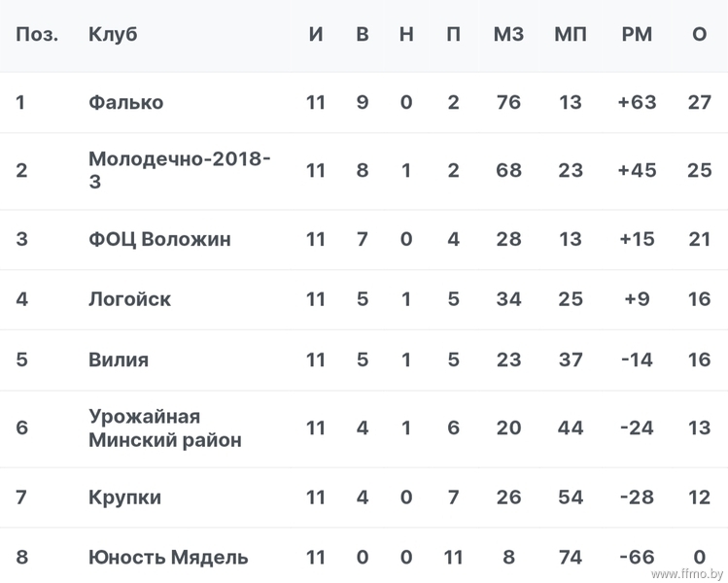Click the МП goals conceded header
Screen dimensions: 728x583
point(571,34)
